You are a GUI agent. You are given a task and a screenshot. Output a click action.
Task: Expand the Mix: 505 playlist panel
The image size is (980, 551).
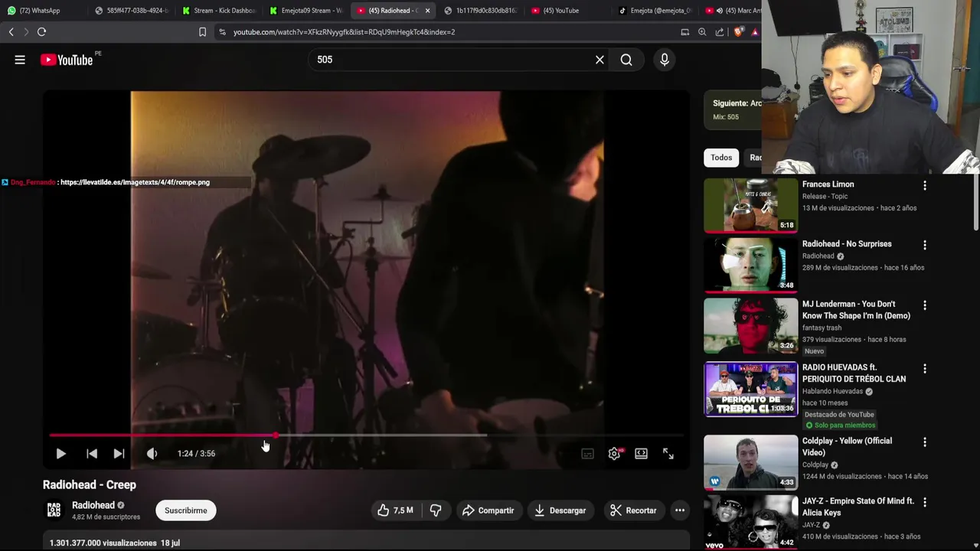(x=733, y=110)
